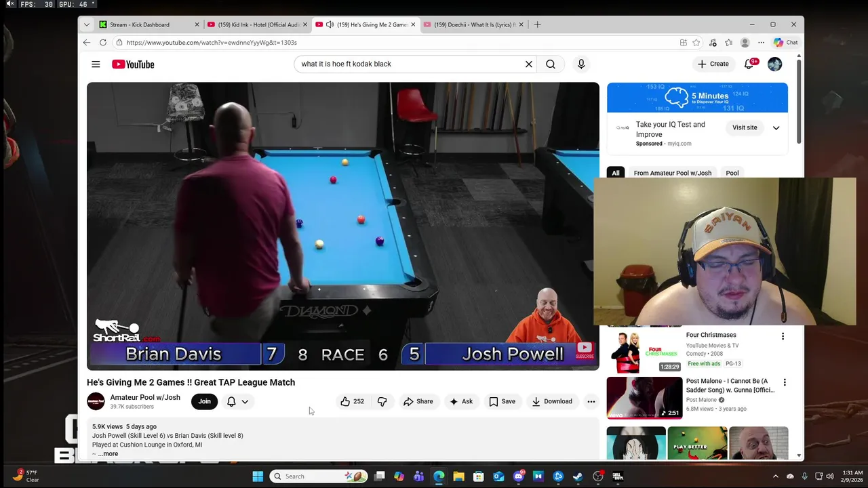Open the Play Better shorts thumbnail
The height and width of the screenshot is (488, 868).
[697, 443]
